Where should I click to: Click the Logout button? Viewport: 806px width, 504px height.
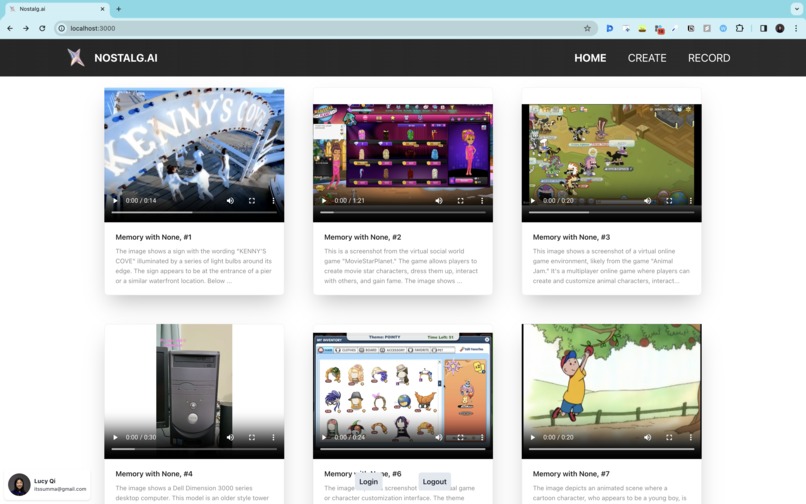(434, 481)
